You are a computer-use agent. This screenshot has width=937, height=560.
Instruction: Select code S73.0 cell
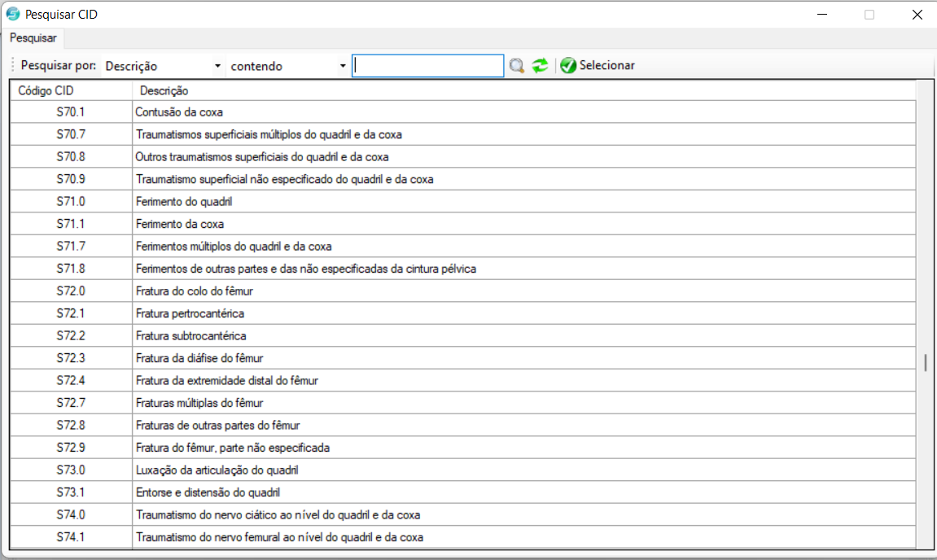click(x=71, y=470)
